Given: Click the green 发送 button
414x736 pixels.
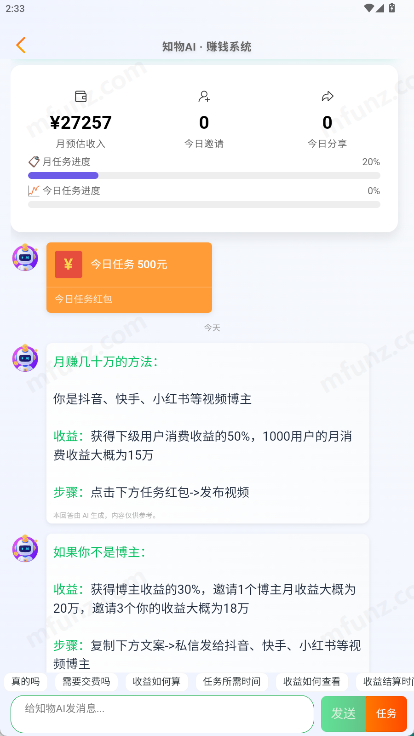Looking at the screenshot, I should [x=344, y=714].
